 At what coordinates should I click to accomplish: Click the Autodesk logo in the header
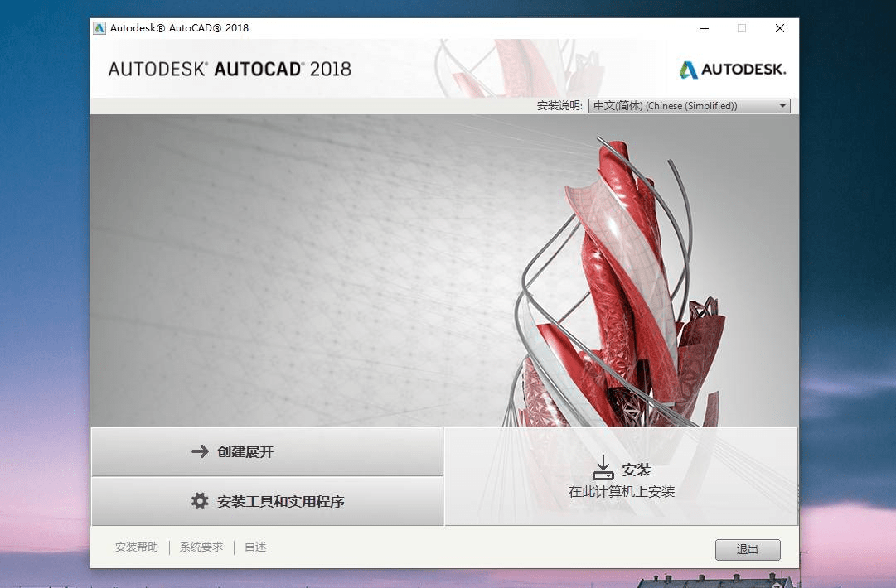733,70
